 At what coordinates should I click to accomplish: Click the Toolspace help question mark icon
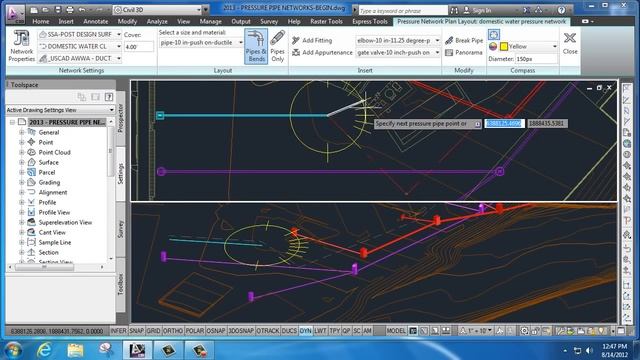click(x=109, y=97)
